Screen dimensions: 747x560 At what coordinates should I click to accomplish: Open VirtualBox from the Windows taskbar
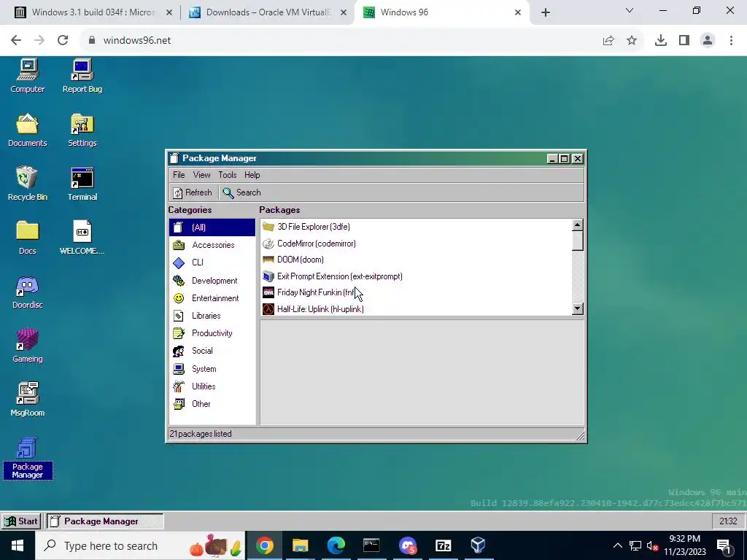[x=479, y=545]
